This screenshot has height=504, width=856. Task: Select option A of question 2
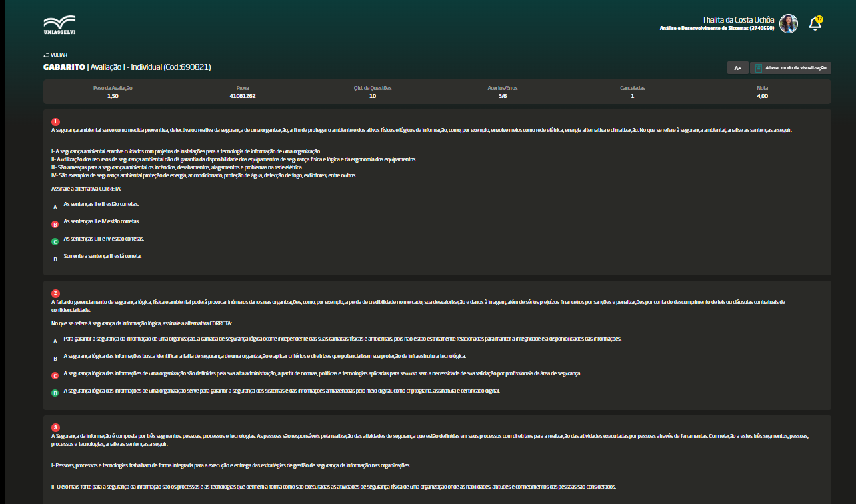click(55, 341)
